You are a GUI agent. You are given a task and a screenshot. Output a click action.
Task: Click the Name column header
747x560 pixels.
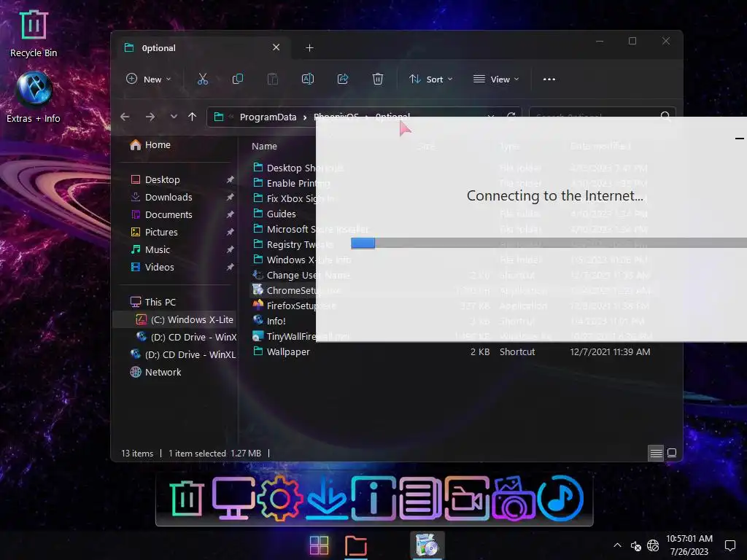click(x=264, y=146)
